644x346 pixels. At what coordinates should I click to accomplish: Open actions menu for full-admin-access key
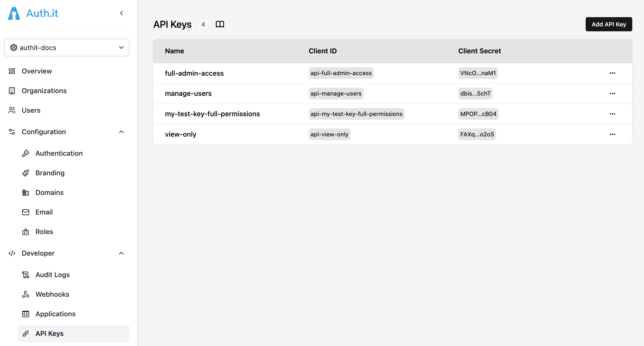[x=612, y=73]
